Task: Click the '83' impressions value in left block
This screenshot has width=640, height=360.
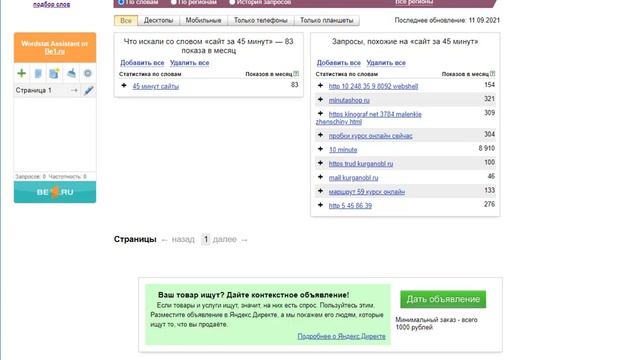Action: pos(294,84)
